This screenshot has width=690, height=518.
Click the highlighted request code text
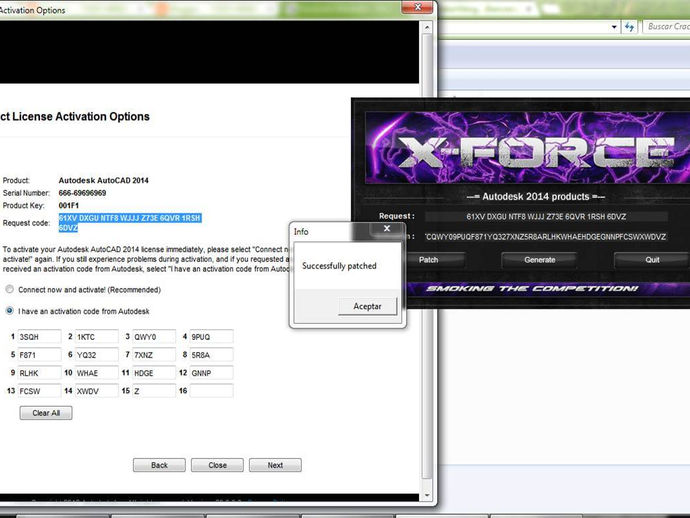point(130,223)
